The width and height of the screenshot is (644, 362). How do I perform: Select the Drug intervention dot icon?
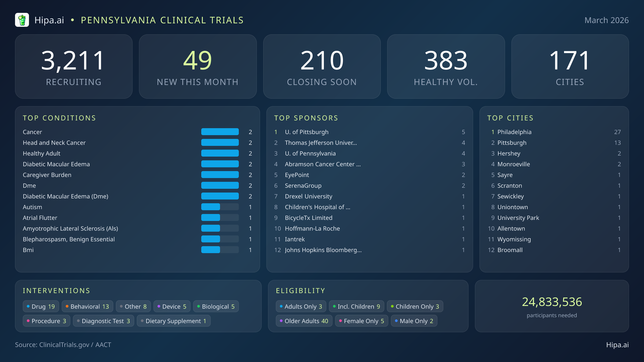[x=28, y=306]
